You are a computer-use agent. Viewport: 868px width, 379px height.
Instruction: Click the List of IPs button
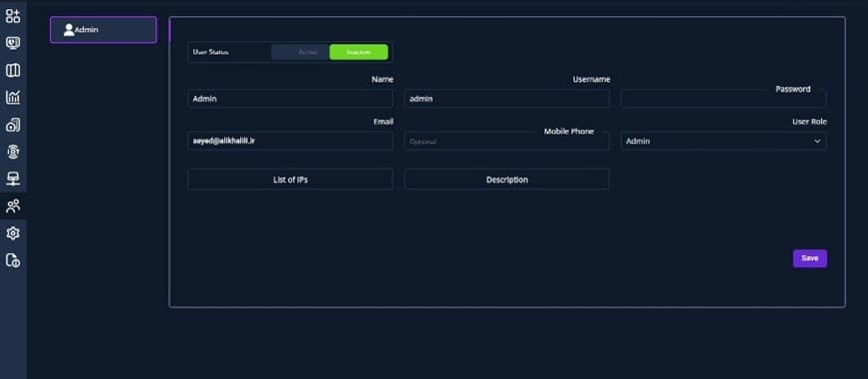click(x=290, y=180)
